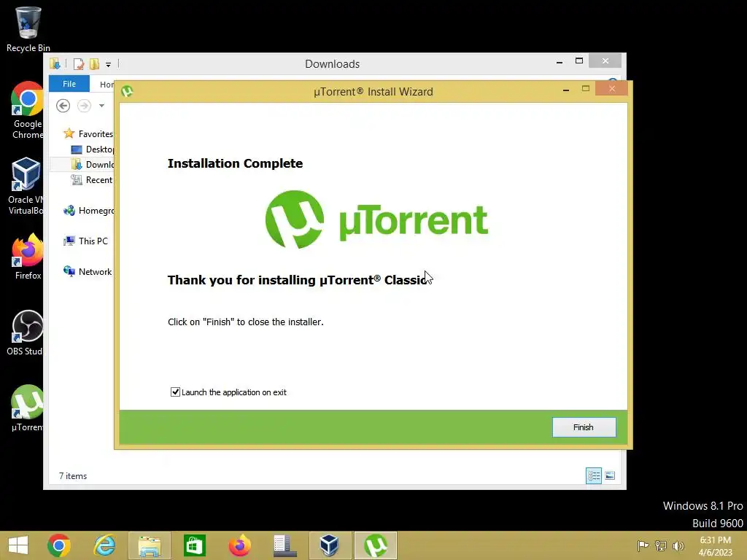Screen dimensions: 747x560
Task: Go forward in Downloads explorer
Action: 85,105
